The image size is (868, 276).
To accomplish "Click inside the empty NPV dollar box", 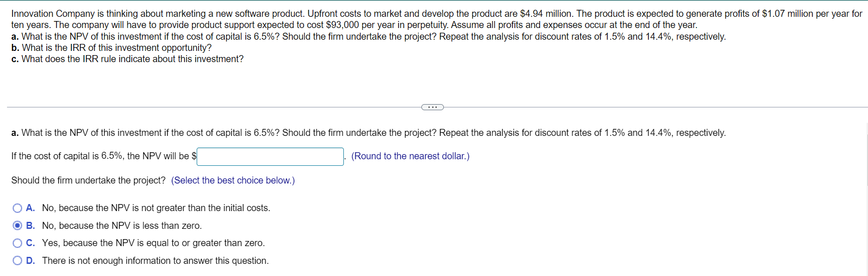I will point(270,156).
